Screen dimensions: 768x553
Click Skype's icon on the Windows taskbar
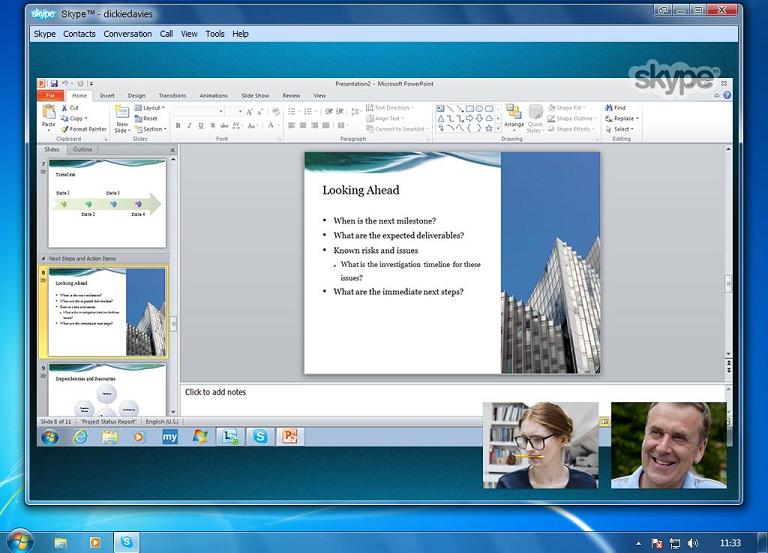click(127, 542)
